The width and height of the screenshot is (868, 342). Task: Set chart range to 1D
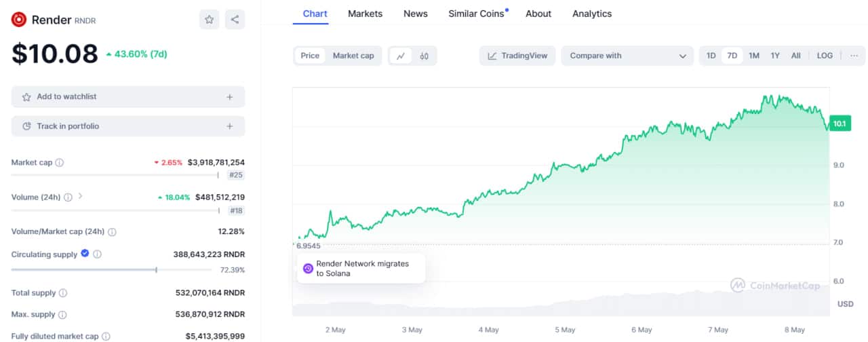click(x=711, y=56)
